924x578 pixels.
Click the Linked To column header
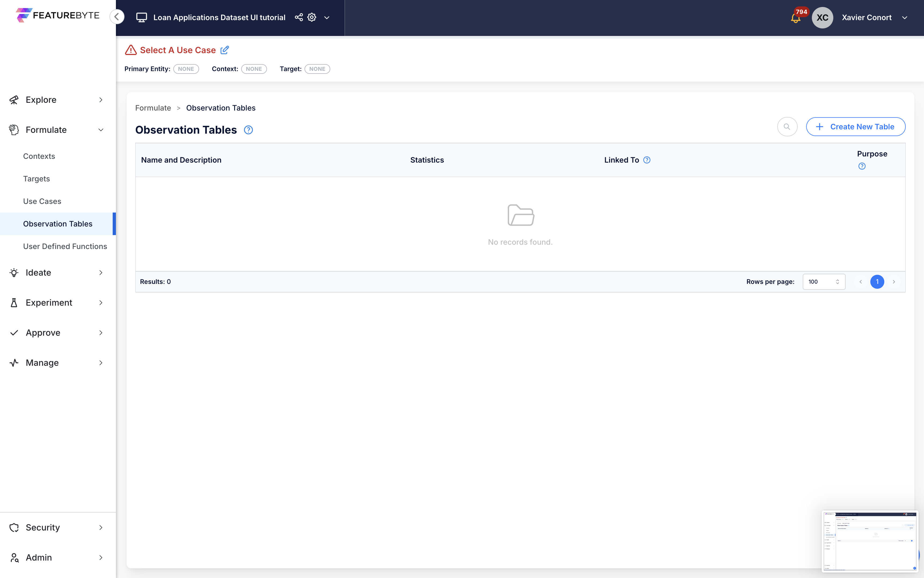(x=621, y=160)
